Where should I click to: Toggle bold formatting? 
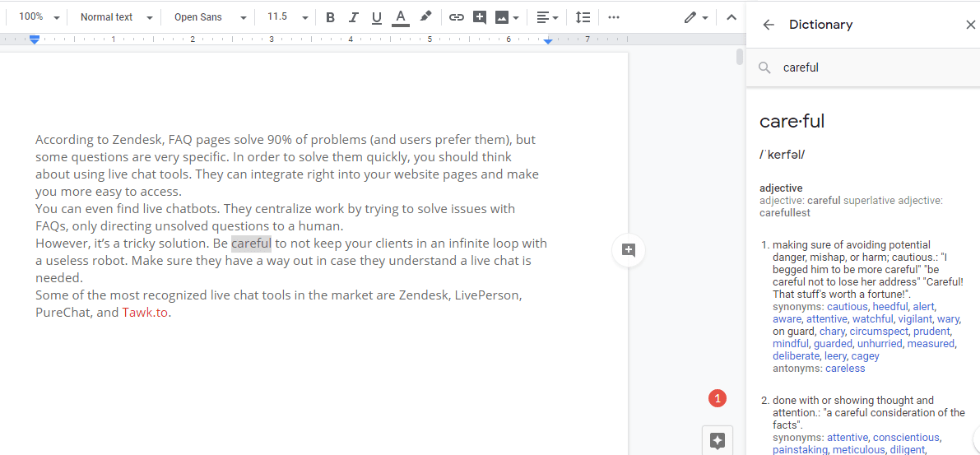point(331,17)
